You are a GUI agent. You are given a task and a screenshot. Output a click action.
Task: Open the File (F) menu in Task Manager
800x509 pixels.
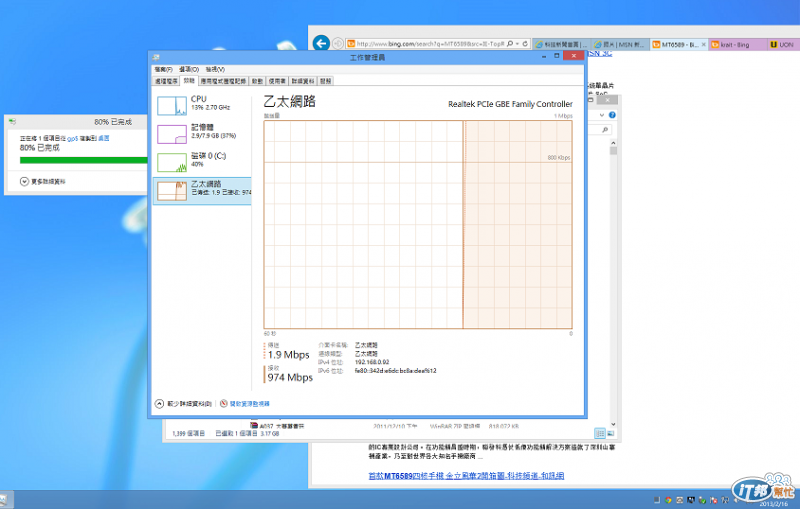pyautogui.click(x=163, y=69)
